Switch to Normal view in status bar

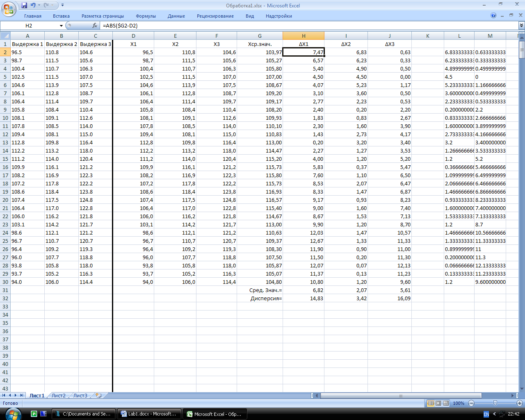coord(431,403)
